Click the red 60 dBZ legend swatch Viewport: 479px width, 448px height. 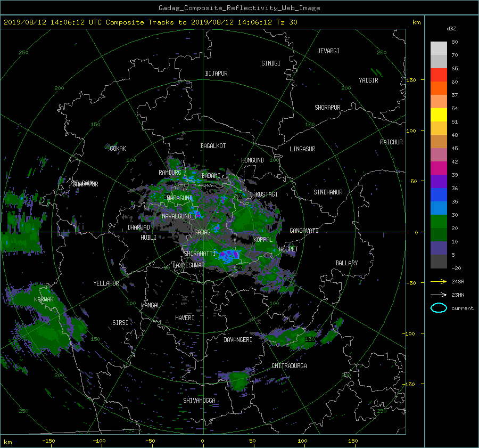(439, 75)
